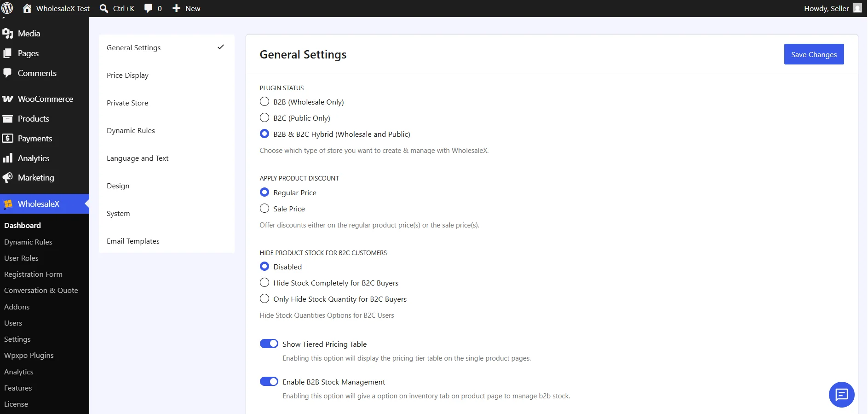Select Hide Stock Completely for B2C Buyers
Viewport: 868px width, 414px height.
pyautogui.click(x=264, y=283)
